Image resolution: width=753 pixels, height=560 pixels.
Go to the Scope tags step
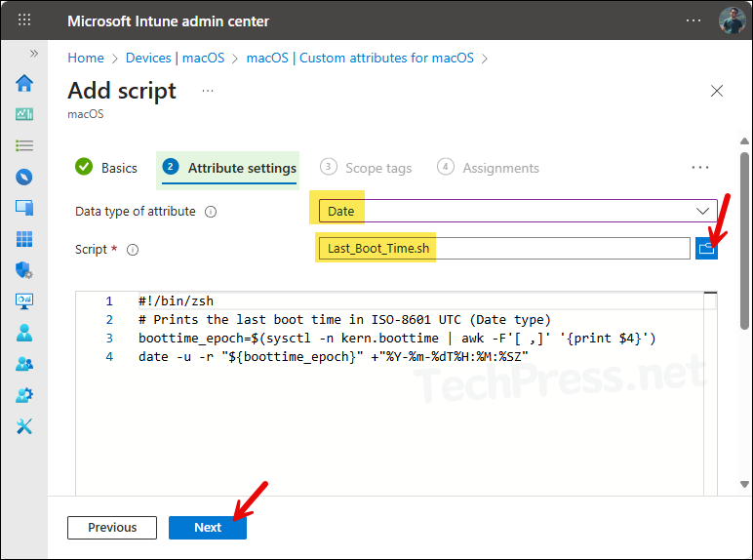(x=366, y=168)
